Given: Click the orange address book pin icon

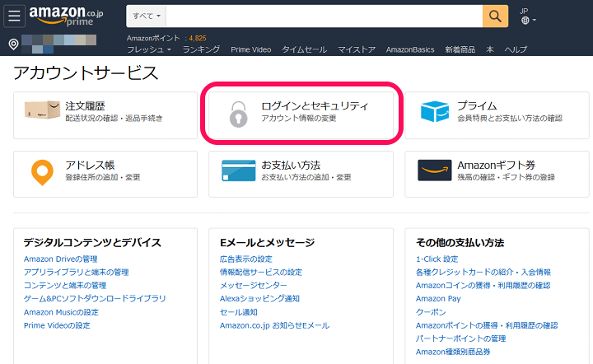Looking at the screenshot, I should click(42, 172).
